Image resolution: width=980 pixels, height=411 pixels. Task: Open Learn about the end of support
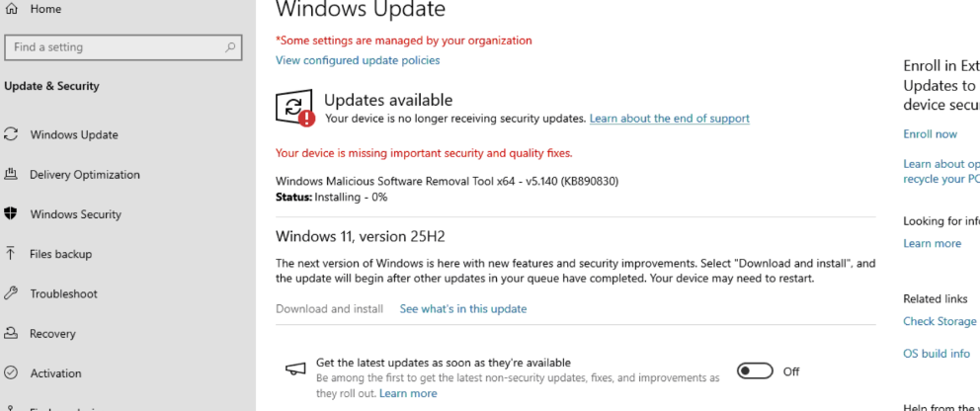(x=670, y=118)
